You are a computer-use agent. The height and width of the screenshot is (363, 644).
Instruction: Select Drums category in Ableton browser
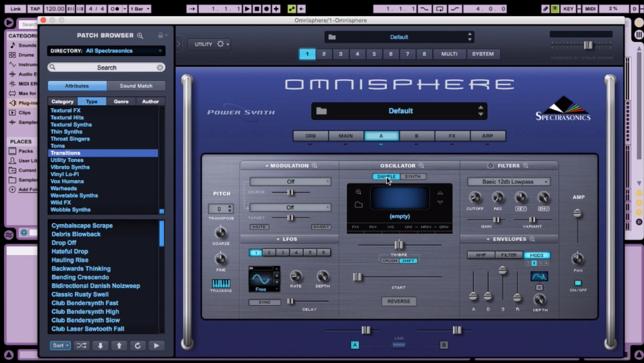click(x=26, y=55)
